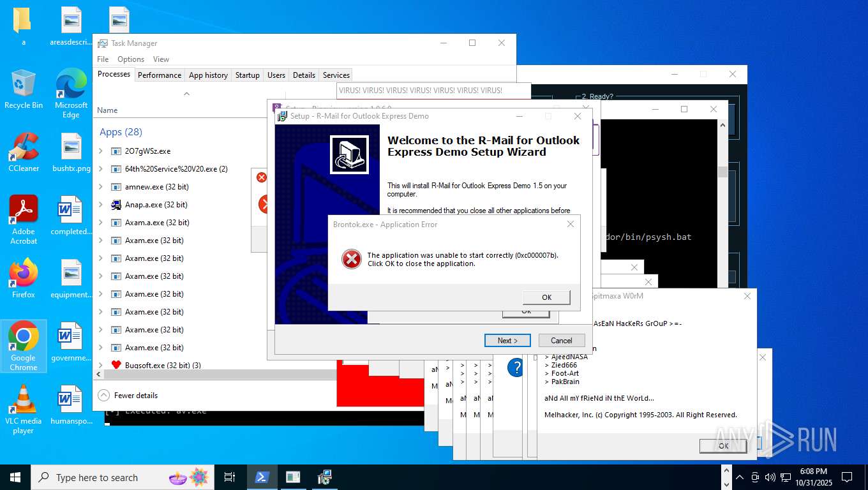Switch to PowerShell taskbar icon
The width and height of the screenshot is (868, 490).
coord(262,477)
